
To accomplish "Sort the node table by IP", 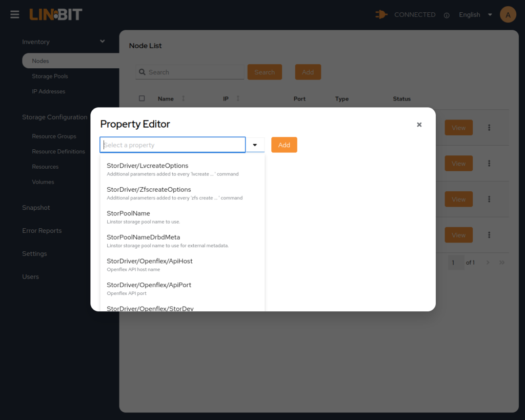I will [238, 98].
